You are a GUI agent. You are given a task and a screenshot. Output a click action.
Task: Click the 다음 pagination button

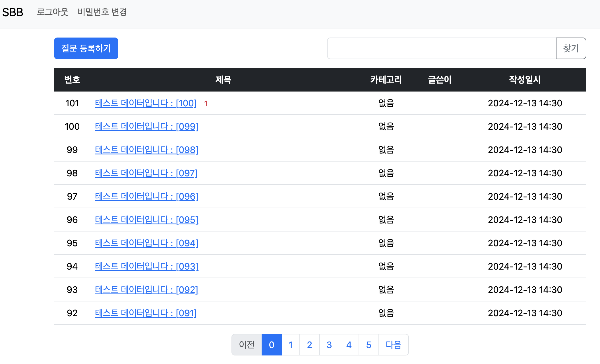coord(394,345)
